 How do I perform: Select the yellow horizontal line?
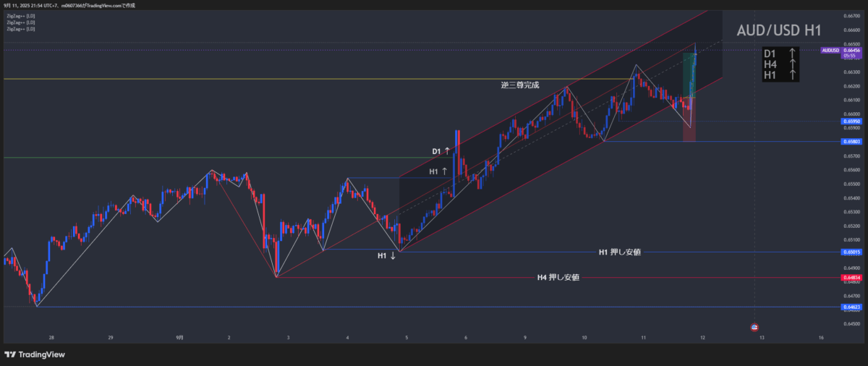(217, 79)
